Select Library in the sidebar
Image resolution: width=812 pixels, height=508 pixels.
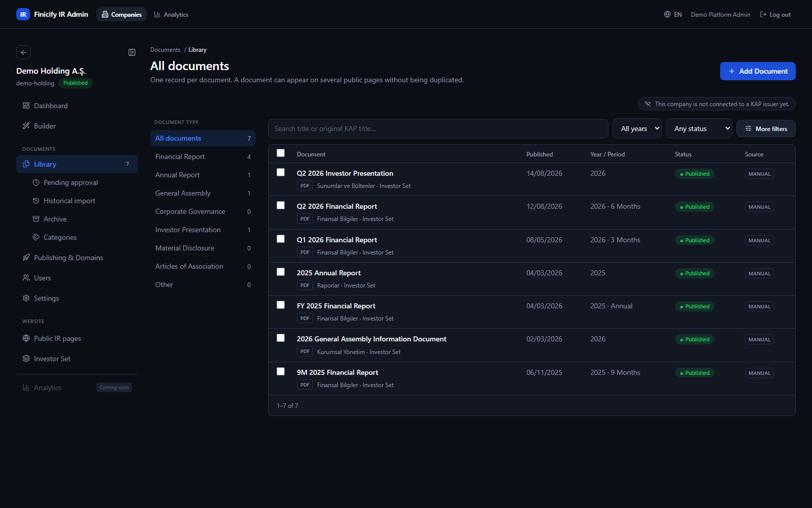click(77, 164)
